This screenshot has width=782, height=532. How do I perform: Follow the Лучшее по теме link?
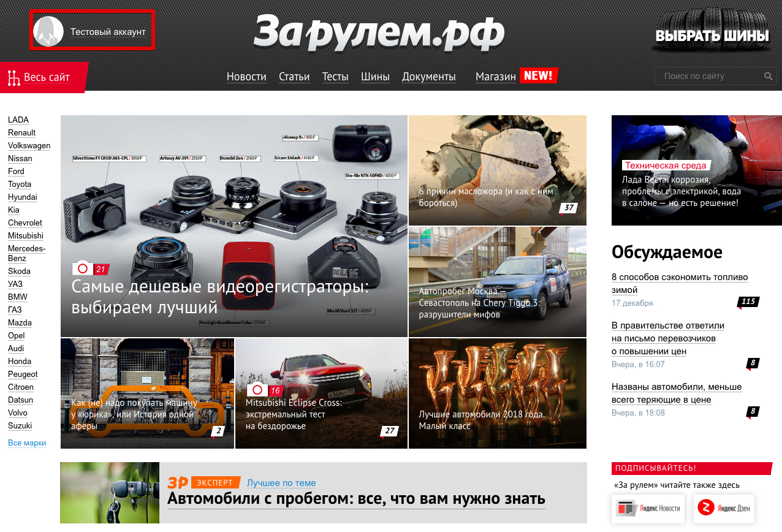coord(281,483)
